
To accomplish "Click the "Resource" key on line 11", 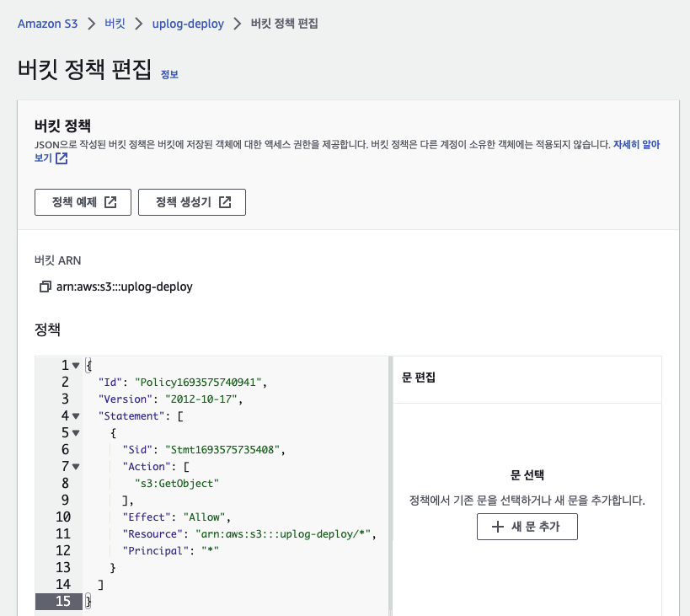I will point(152,534).
